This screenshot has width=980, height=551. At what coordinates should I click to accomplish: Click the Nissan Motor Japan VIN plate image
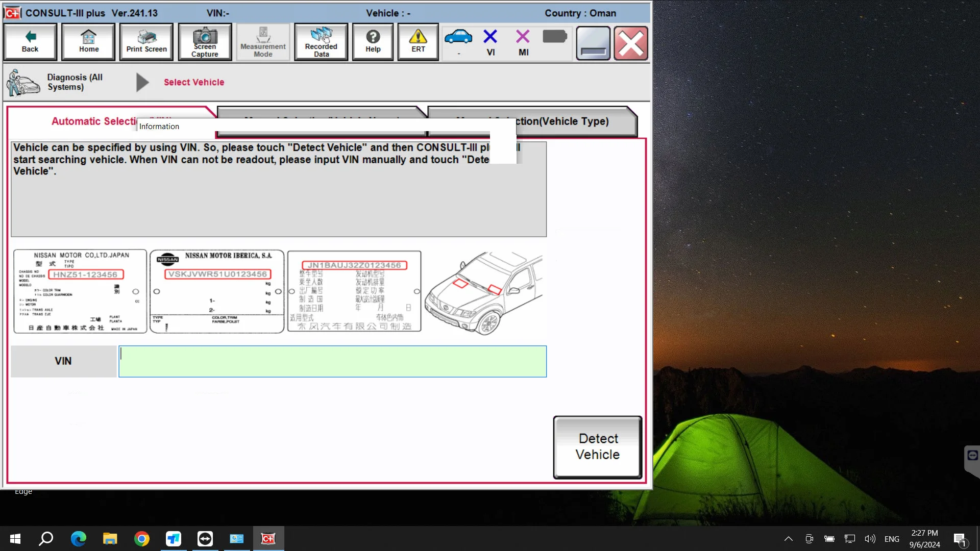[80, 291]
